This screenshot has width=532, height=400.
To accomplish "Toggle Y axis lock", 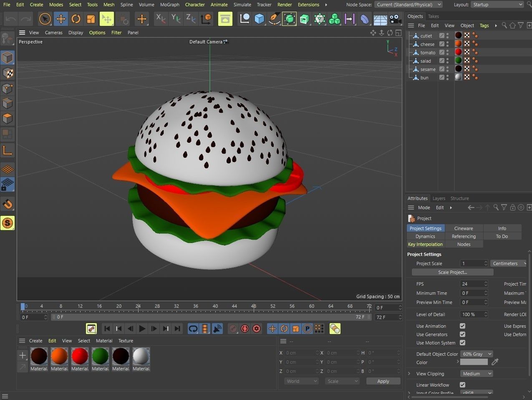I will point(176,18).
